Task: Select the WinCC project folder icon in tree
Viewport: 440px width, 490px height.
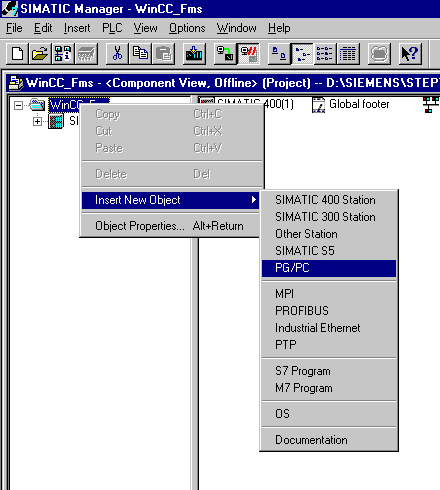Action: [37, 105]
